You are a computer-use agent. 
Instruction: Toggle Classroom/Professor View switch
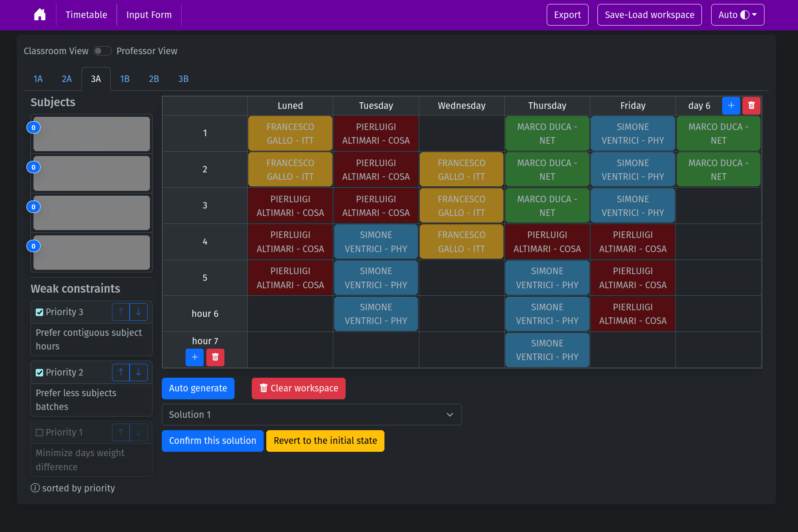(x=102, y=51)
